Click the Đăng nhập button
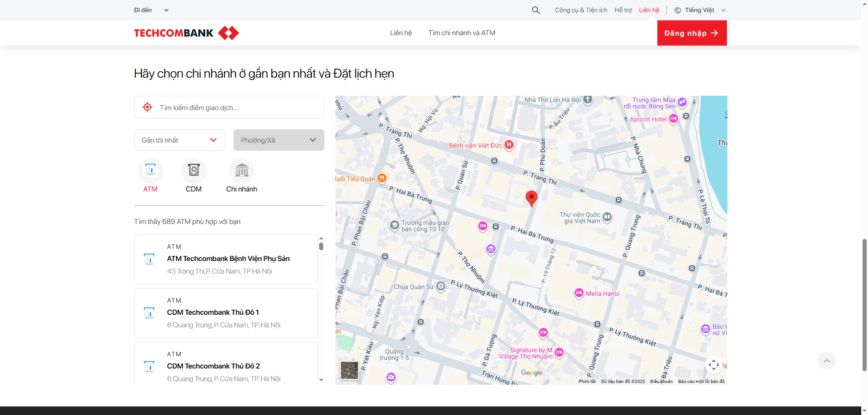Viewport: 868px width, 415px height. [692, 33]
